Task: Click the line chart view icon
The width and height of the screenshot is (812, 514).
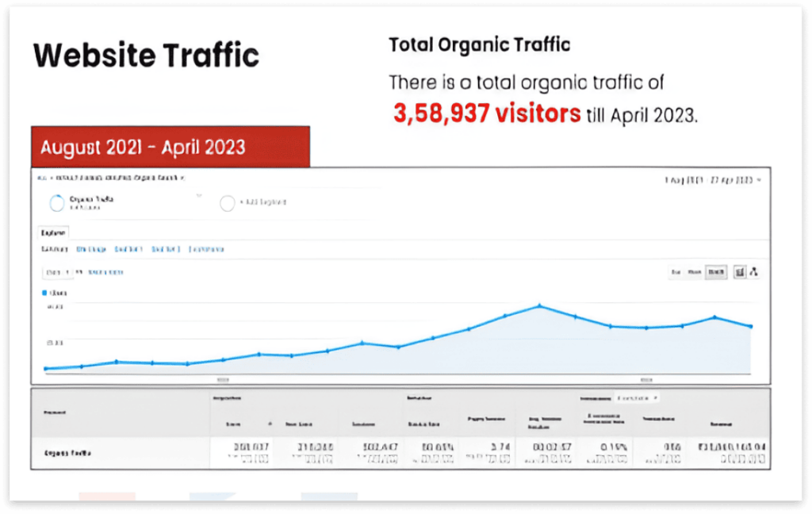Action: point(740,272)
